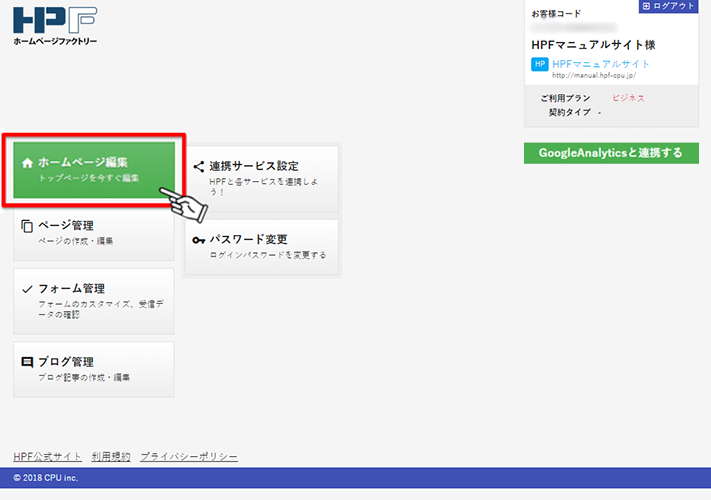The height and width of the screenshot is (500, 711).
Task: Open フォーム管理 tile
Action: tap(94, 301)
